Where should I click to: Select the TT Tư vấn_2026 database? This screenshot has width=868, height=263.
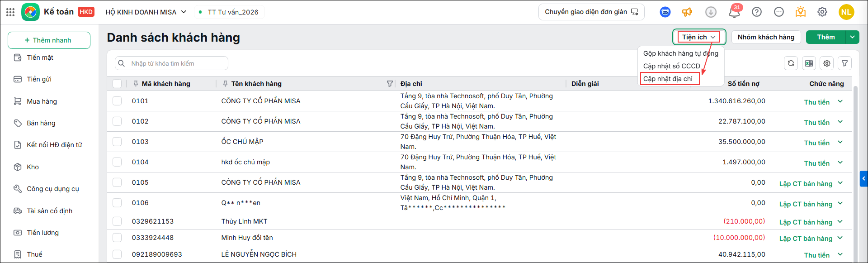coord(229,12)
